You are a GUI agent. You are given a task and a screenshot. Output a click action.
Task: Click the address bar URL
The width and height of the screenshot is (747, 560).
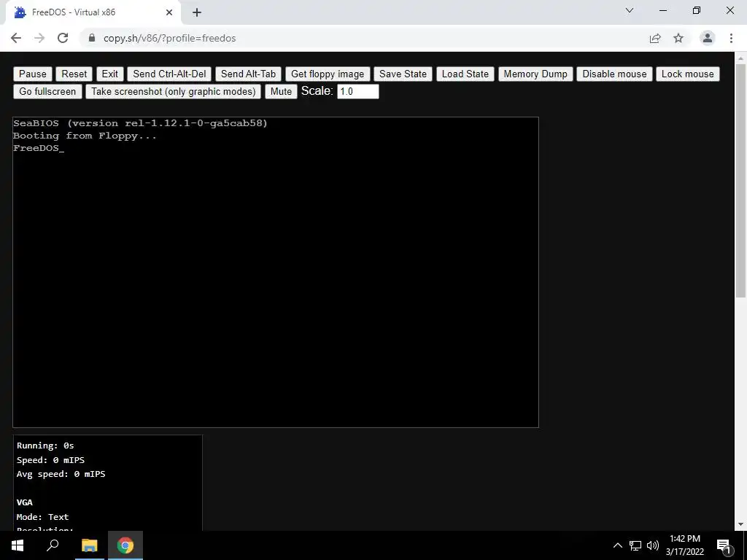169,38
